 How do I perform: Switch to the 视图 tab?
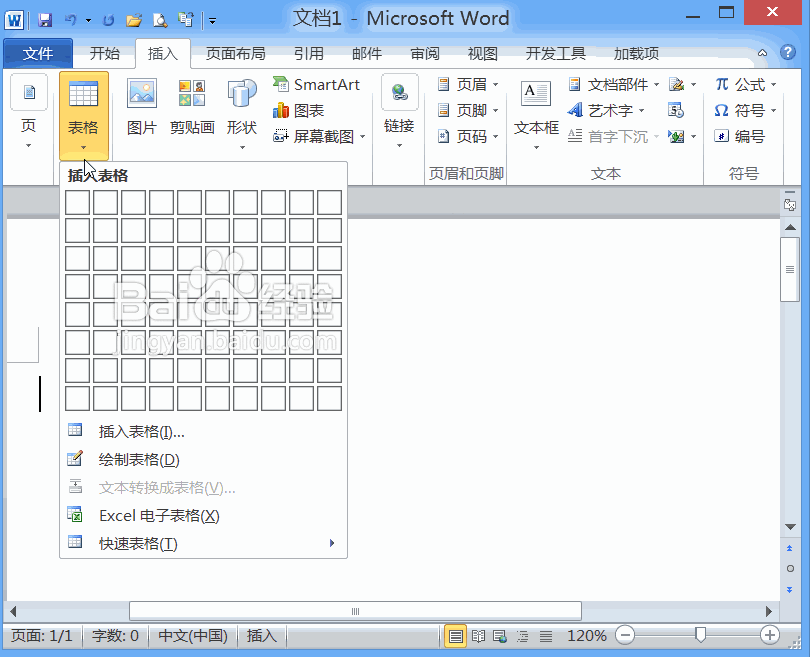[482, 53]
